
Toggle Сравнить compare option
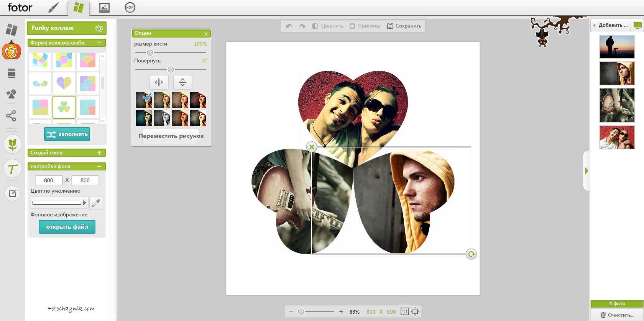tap(328, 26)
